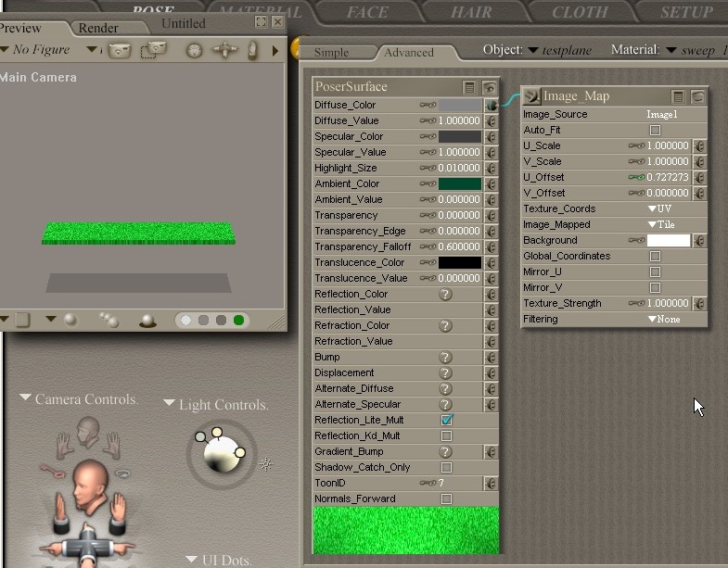Image resolution: width=728 pixels, height=568 pixels.
Task: Click the white Background color swatch
Action: click(x=668, y=240)
